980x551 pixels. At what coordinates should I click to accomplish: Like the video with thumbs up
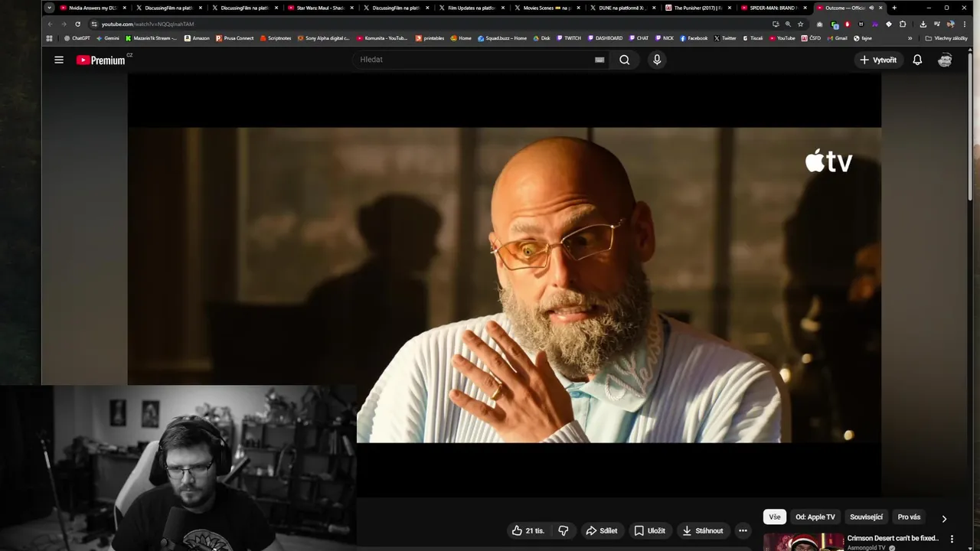528,530
